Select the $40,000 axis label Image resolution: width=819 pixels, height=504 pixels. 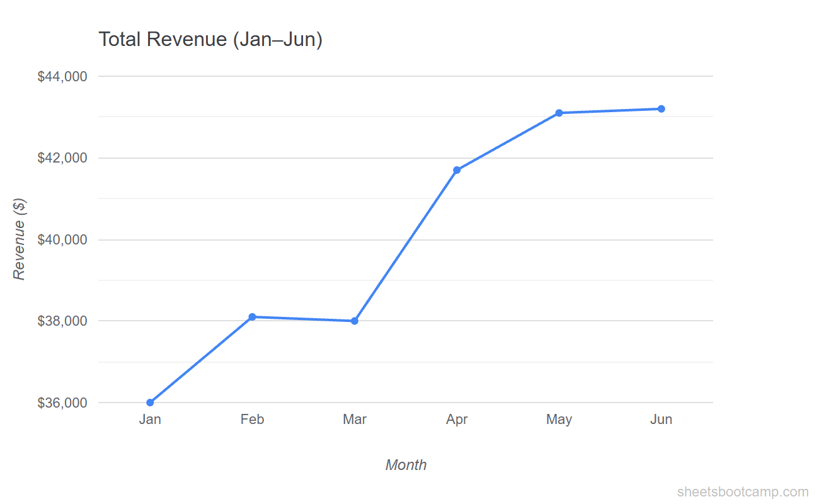(62, 239)
